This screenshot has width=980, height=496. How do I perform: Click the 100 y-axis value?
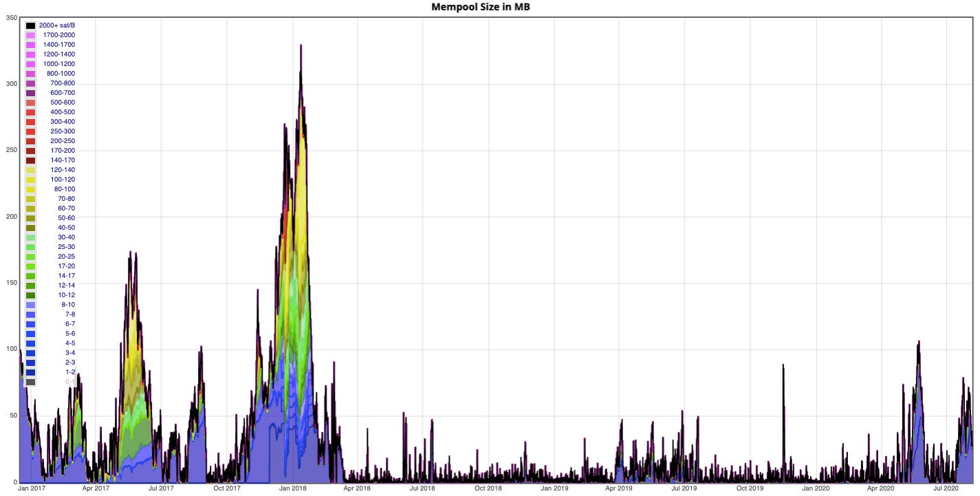(x=11, y=349)
